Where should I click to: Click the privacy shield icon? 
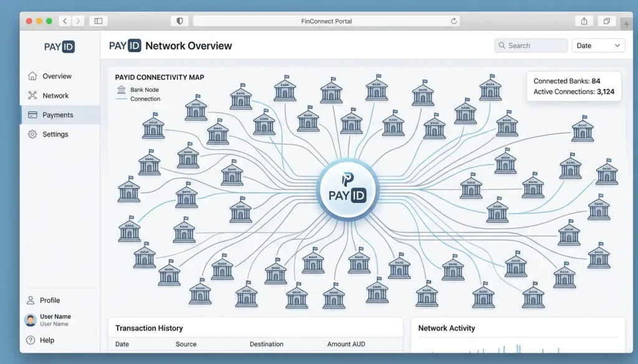[179, 21]
